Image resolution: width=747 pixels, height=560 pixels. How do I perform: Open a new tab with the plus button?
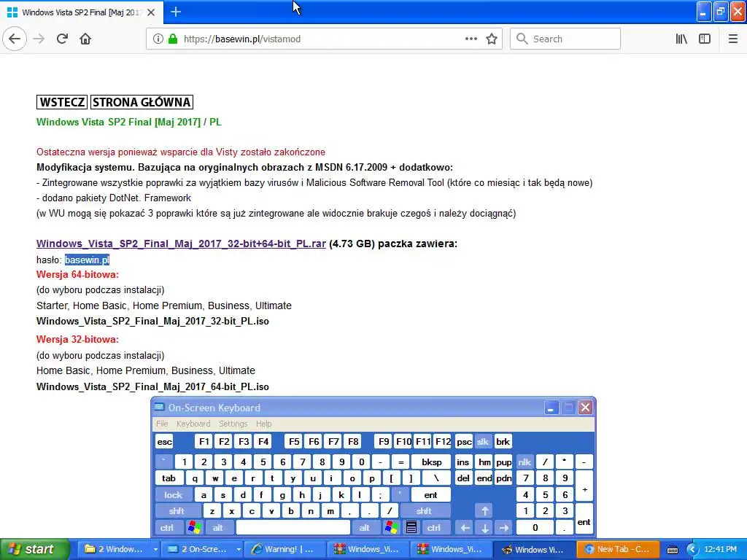tap(176, 12)
